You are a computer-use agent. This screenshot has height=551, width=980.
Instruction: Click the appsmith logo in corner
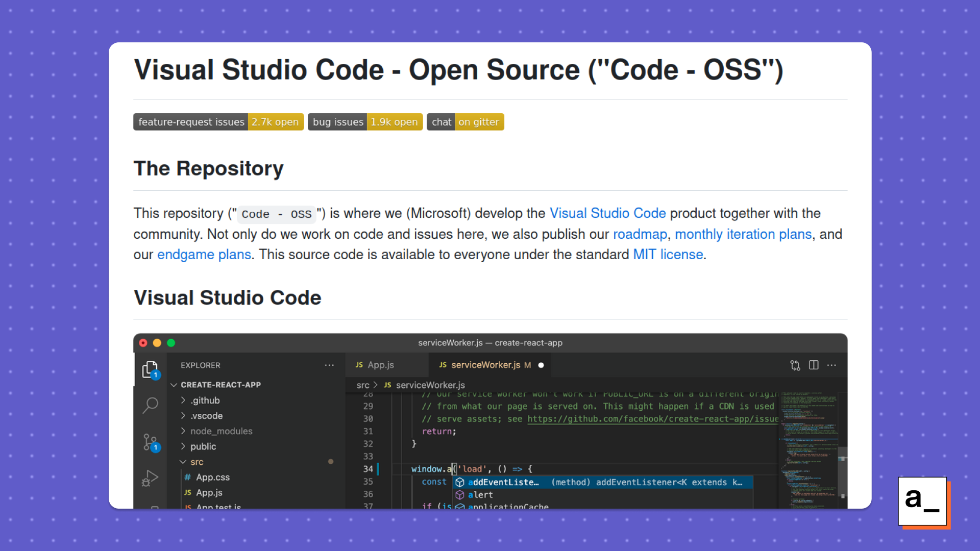point(923,501)
